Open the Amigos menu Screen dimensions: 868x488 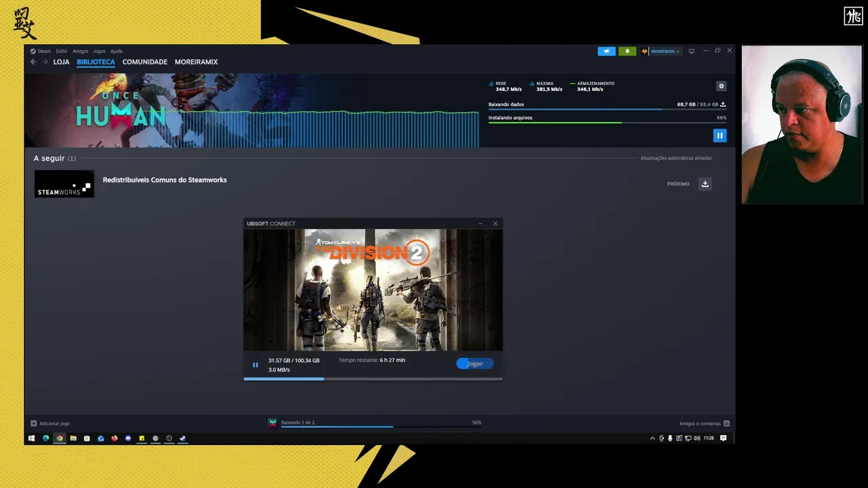pos(80,51)
